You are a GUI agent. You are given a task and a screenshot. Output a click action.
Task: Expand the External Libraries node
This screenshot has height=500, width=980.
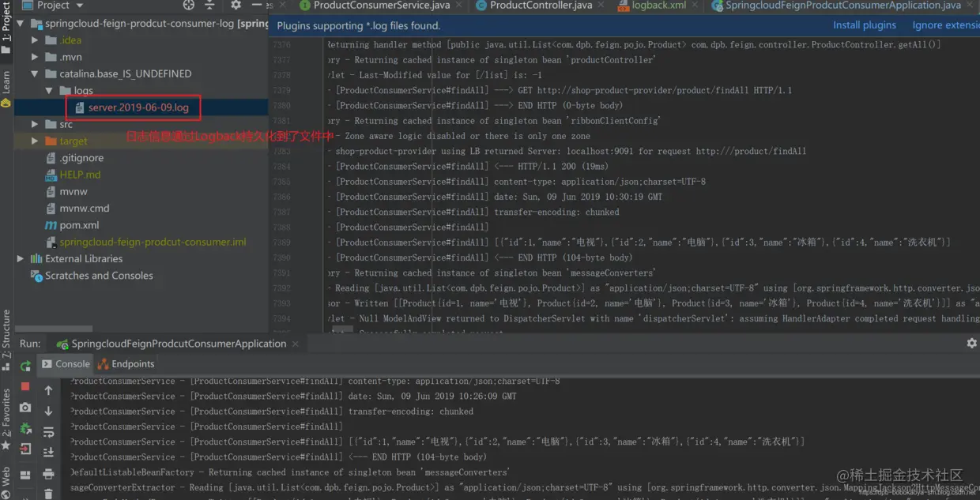click(21, 259)
